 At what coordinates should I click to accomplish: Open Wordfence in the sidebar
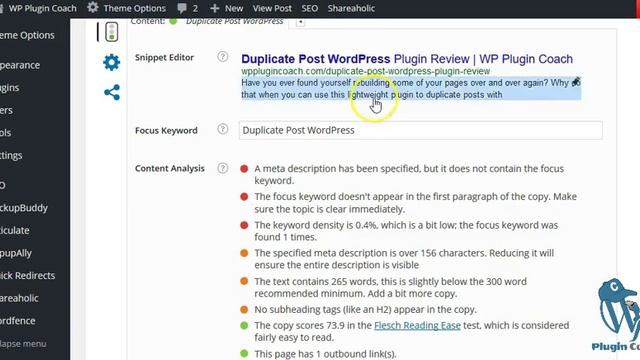point(18,321)
